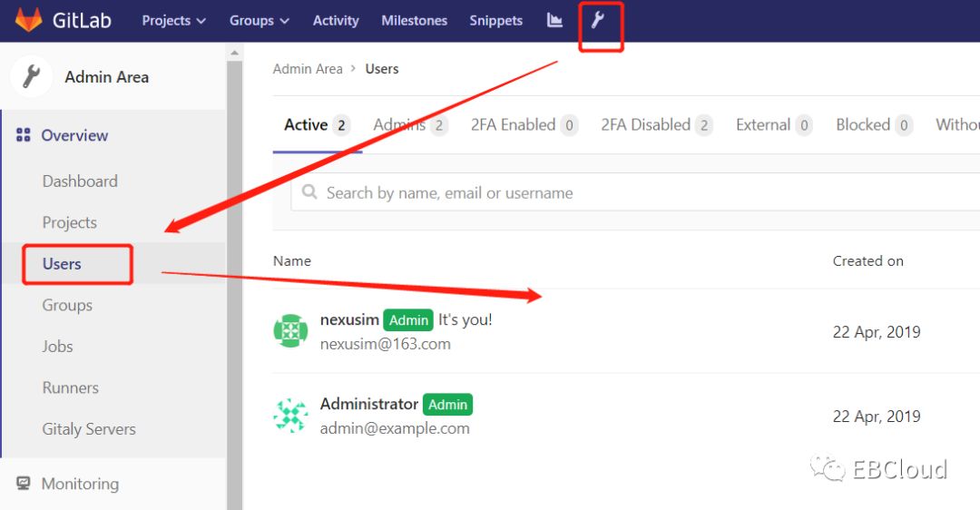Click the search magnifier icon
Viewport: 980px width, 510px height.
click(309, 192)
